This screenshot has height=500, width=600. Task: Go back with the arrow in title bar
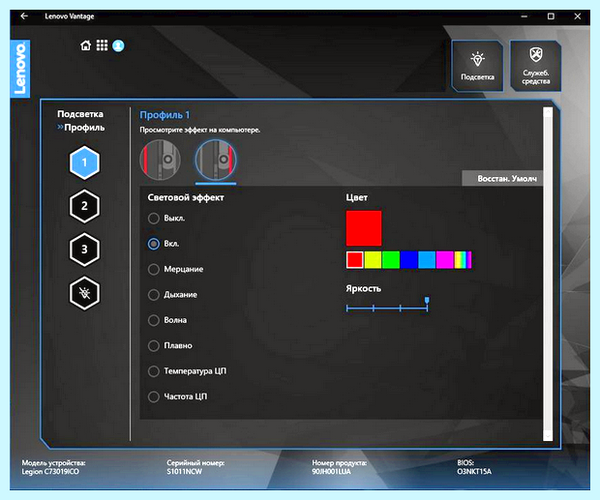click(24, 16)
